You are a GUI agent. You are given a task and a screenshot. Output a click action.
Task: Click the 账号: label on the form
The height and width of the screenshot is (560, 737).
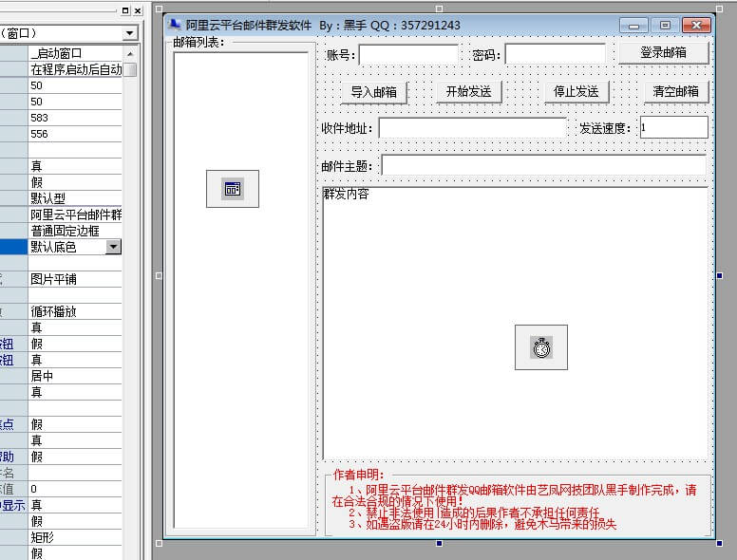pos(341,55)
